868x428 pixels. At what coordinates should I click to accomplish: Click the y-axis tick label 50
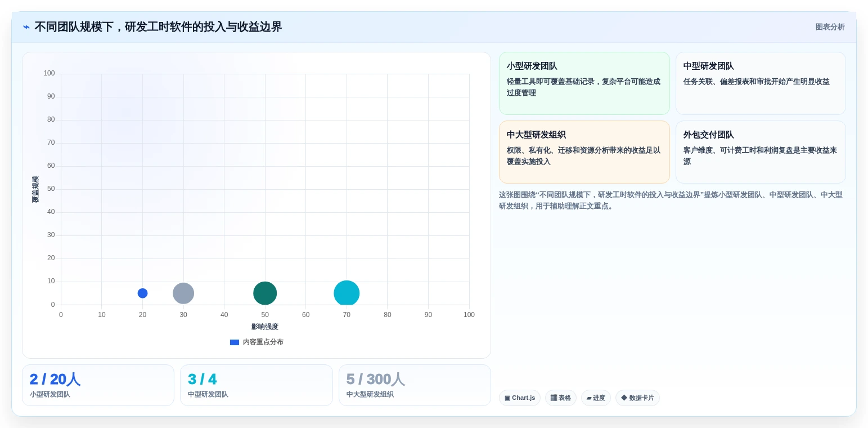coord(51,189)
